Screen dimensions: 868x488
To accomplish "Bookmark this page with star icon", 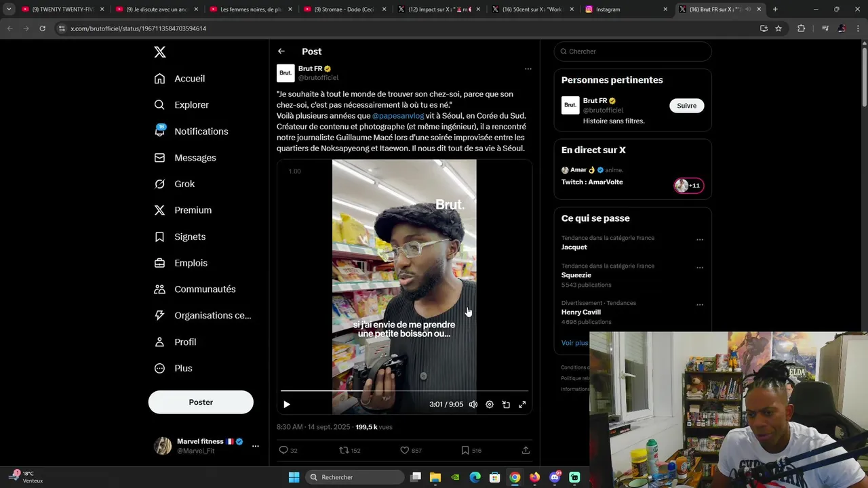I will pyautogui.click(x=778, y=28).
